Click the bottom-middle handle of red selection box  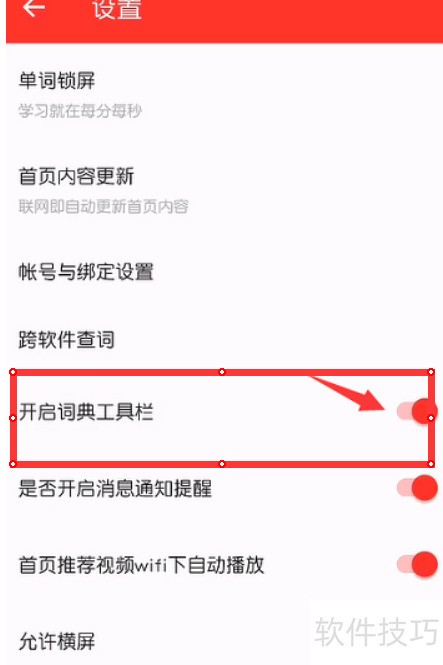click(222, 464)
